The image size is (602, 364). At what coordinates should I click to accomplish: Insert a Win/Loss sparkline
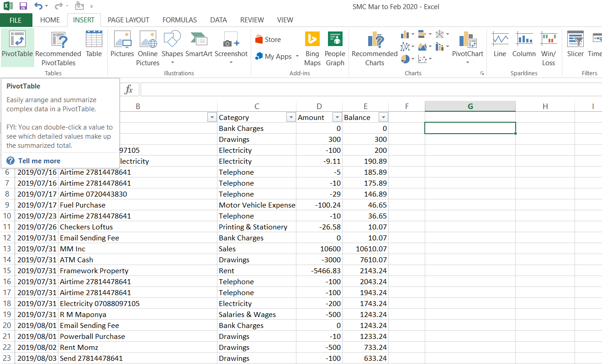coord(548,46)
